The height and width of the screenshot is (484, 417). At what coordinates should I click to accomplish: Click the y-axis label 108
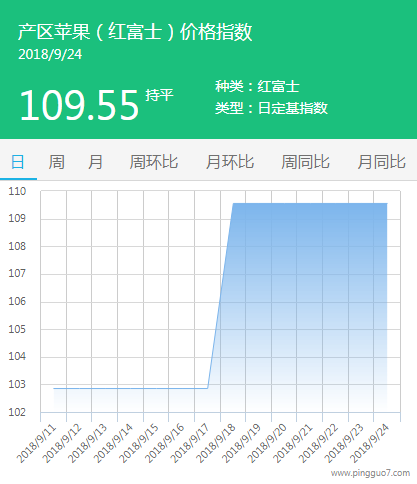click(17, 246)
